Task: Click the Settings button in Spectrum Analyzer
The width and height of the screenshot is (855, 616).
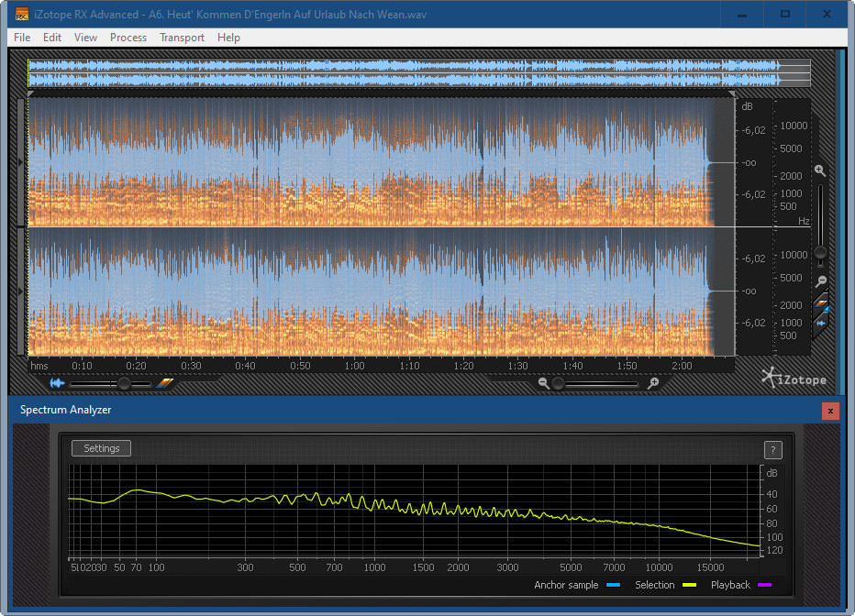Action: 102,448
